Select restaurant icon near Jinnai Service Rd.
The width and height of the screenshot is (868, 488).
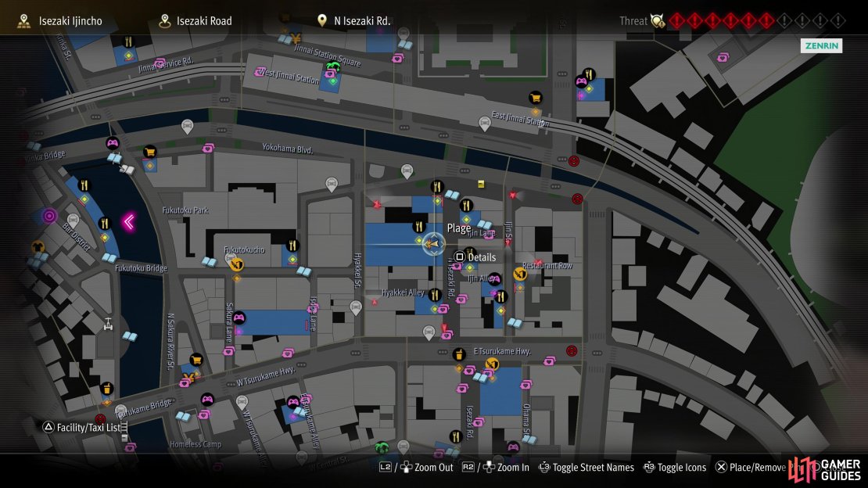(128, 41)
